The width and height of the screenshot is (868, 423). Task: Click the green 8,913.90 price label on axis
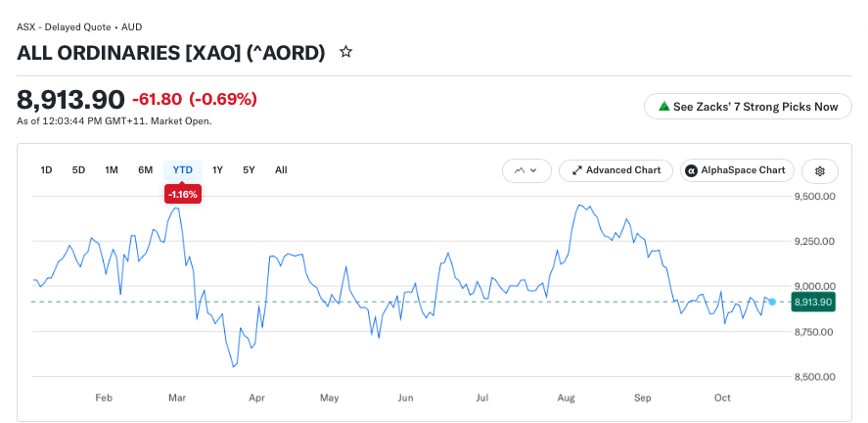(x=812, y=302)
